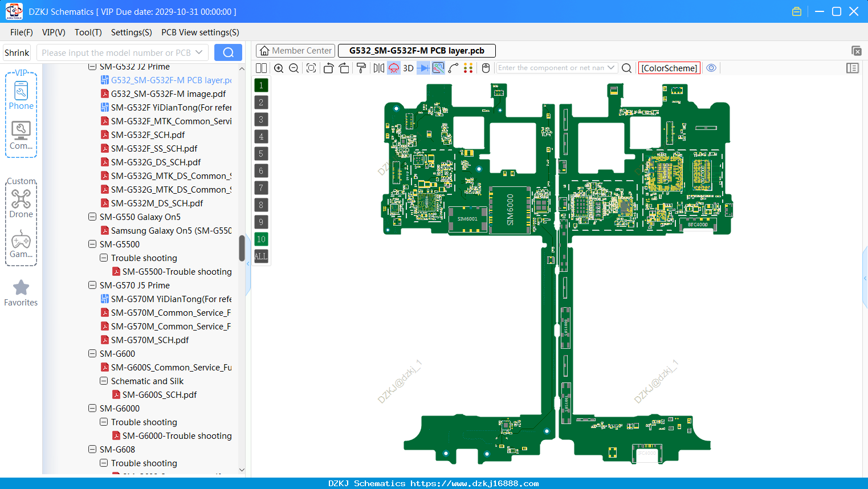Open the VIP(V) menu
The image size is (868, 489).
pos(54,32)
